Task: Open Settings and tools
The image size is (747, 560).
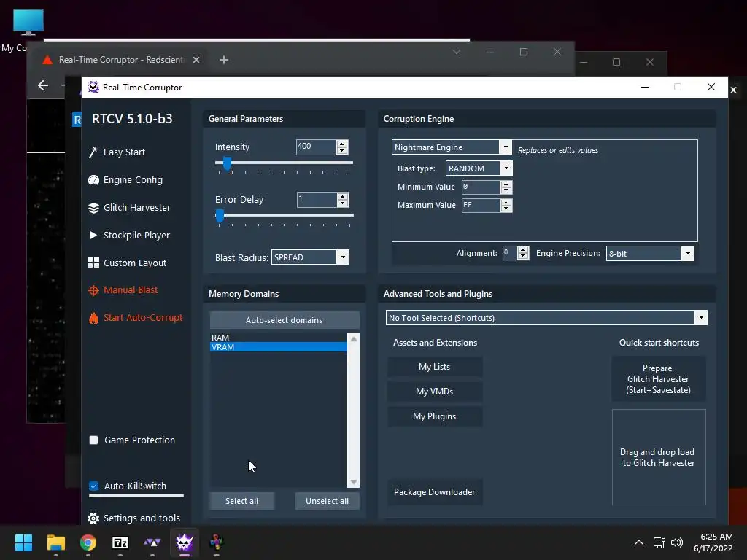Action: pyautogui.click(x=142, y=518)
